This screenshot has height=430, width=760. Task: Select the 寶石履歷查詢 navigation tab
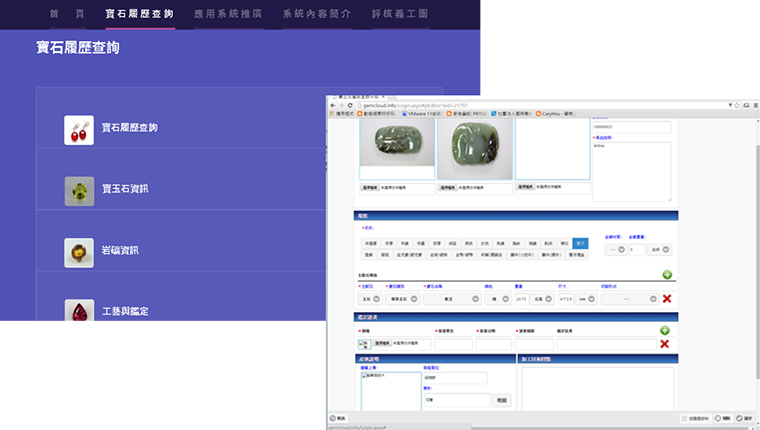tap(140, 14)
